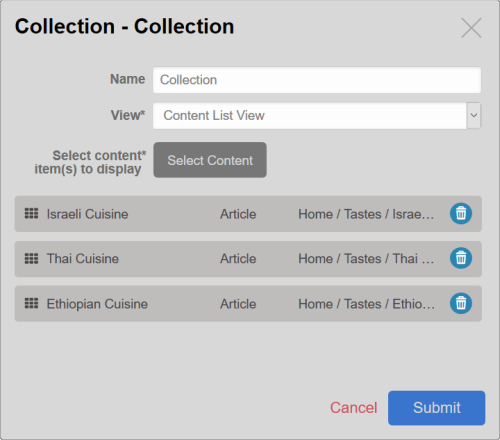Select the Israeli Cuisine title text

click(x=87, y=214)
